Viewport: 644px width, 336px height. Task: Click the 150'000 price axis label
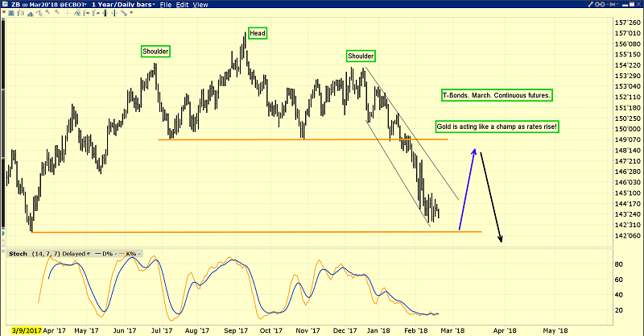[x=628, y=129]
